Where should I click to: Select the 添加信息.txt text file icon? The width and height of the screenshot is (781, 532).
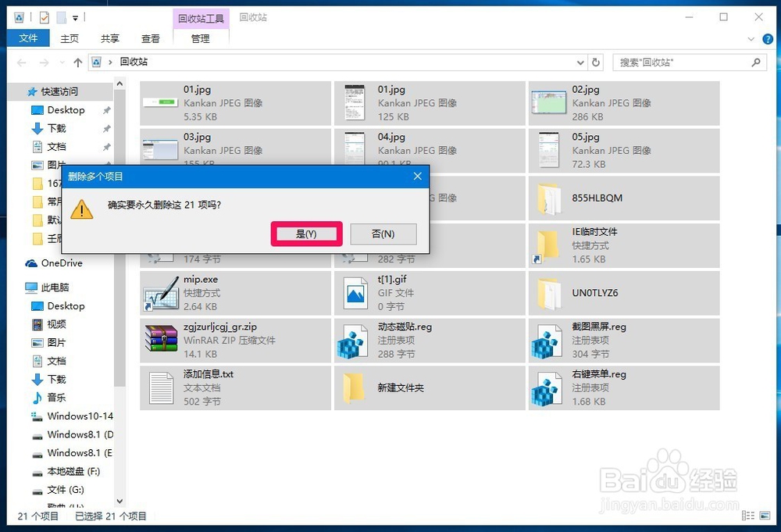(160, 388)
